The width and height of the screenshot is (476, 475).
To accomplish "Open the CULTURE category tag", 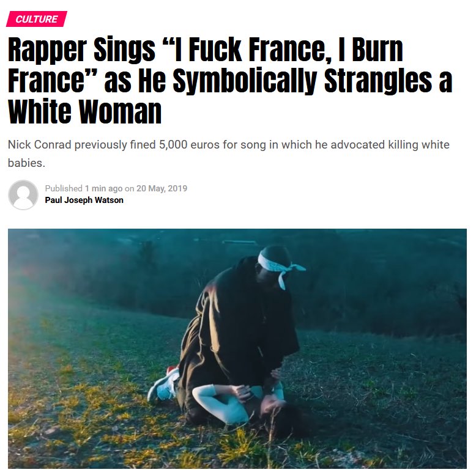I will (37, 19).
